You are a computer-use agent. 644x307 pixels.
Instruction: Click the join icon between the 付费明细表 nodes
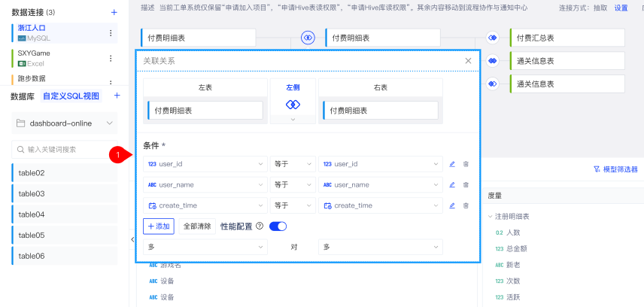click(307, 38)
